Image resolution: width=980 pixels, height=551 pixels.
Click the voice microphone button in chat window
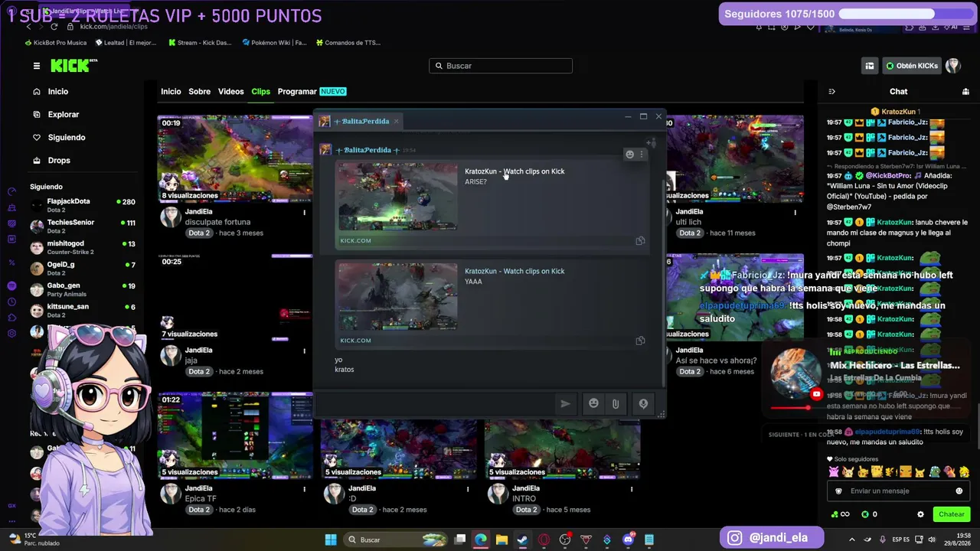point(643,404)
